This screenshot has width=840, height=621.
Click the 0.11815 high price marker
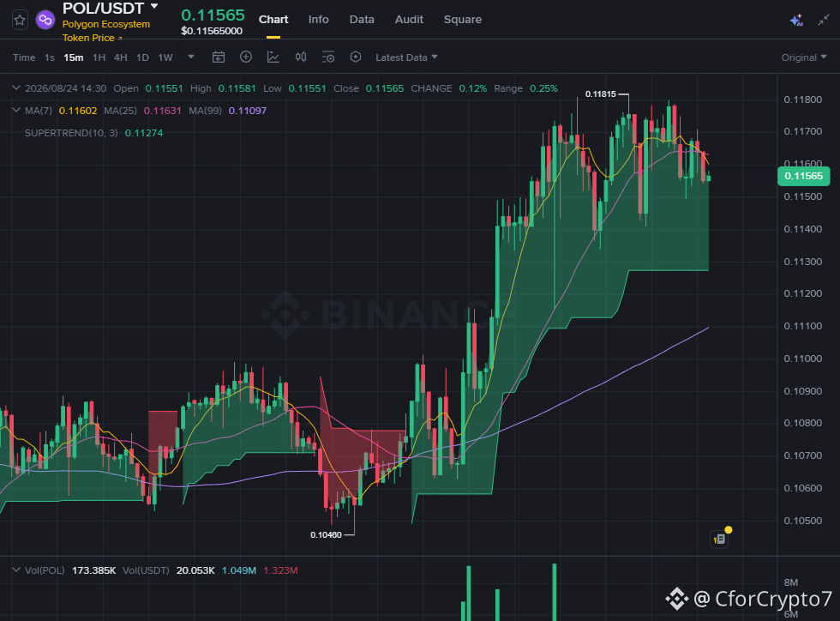click(601, 93)
